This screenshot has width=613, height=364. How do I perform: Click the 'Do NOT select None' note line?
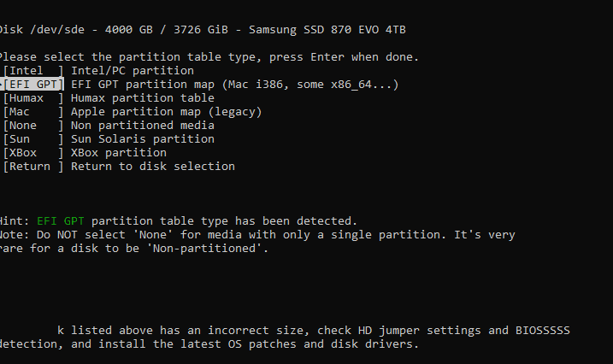257,235
